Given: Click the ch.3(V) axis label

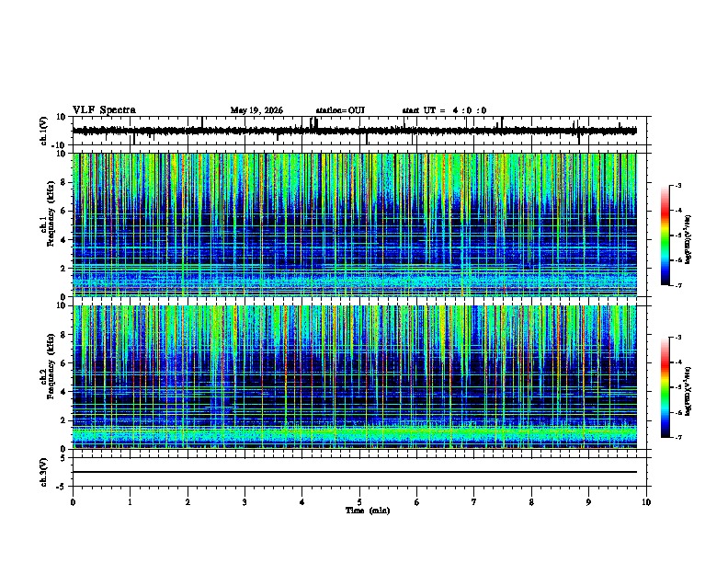Looking at the screenshot, I should click(43, 472).
